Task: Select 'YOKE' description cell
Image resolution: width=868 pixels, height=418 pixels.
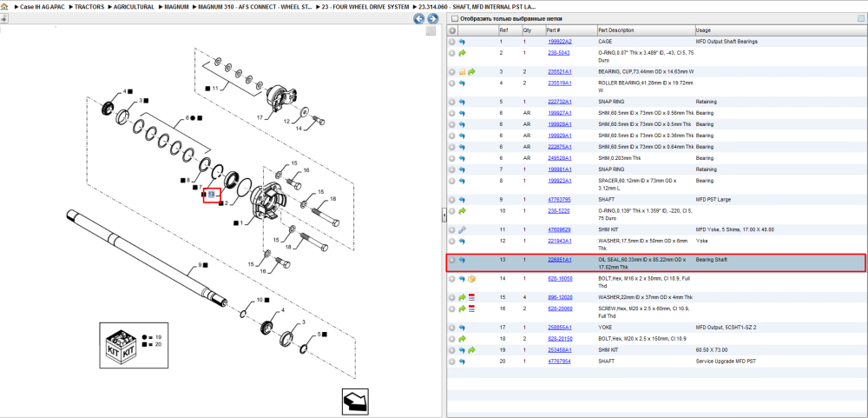Action: (605, 328)
